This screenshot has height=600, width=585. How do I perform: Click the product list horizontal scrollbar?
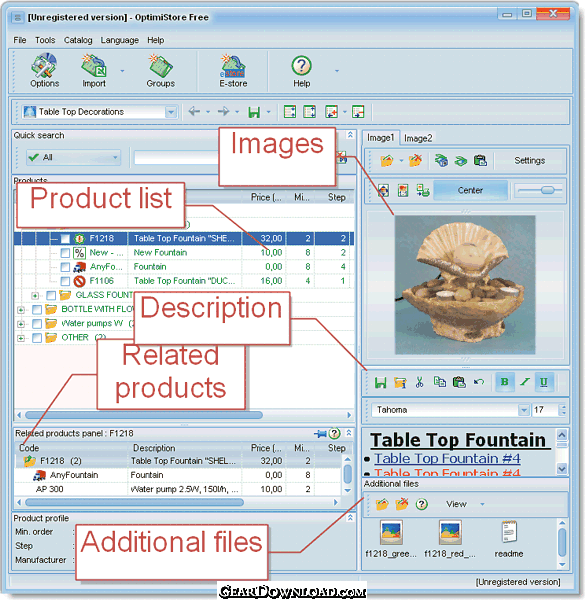pyautogui.click(x=144, y=415)
